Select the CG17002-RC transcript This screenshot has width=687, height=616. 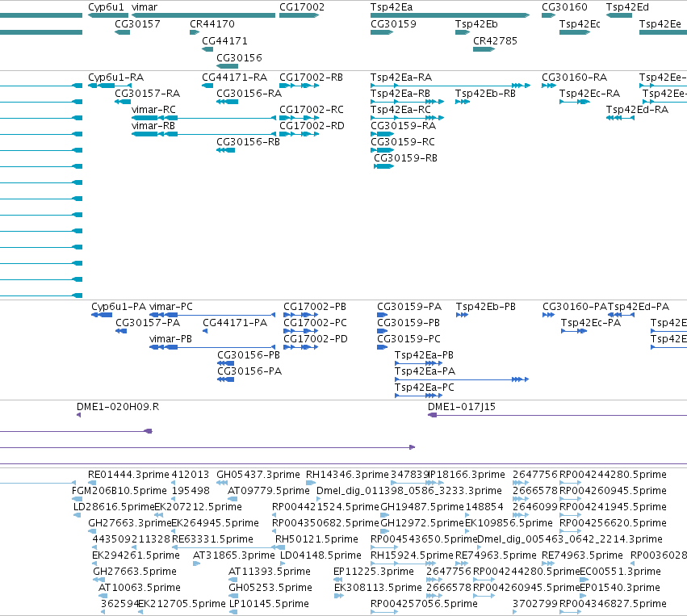tap(299, 118)
